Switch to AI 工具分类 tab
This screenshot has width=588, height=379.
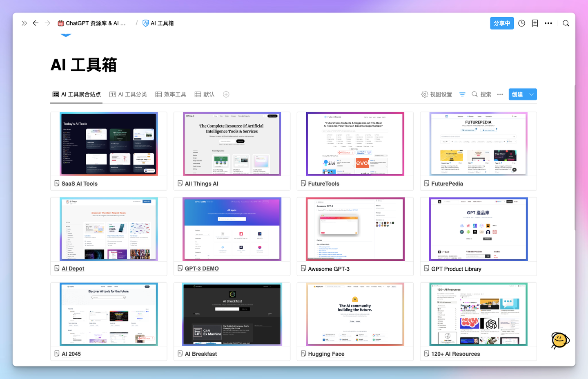click(128, 94)
